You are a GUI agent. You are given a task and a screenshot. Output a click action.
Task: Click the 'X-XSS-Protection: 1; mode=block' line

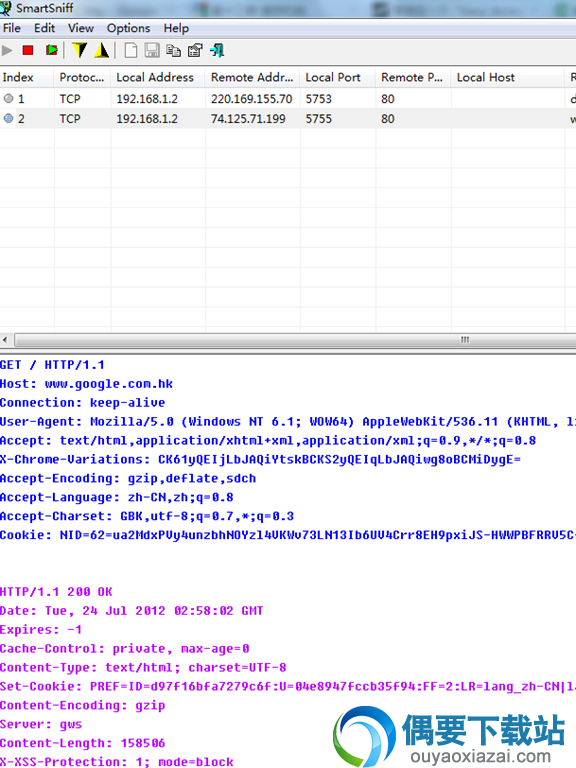117,762
